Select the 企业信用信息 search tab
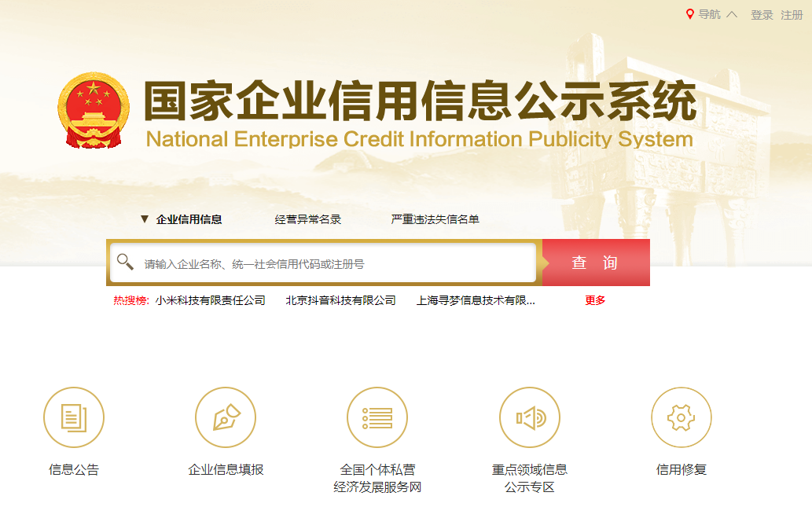 (x=189, y=219)
